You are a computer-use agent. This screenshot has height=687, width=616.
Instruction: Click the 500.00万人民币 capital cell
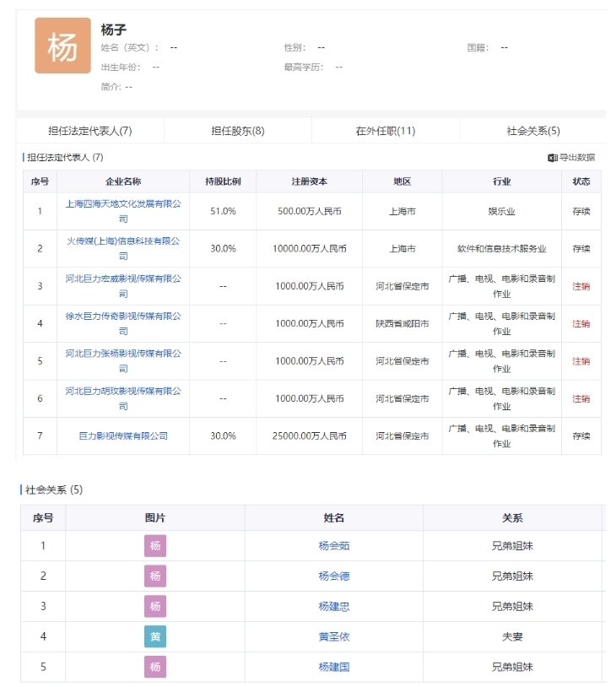pos(310,211)
